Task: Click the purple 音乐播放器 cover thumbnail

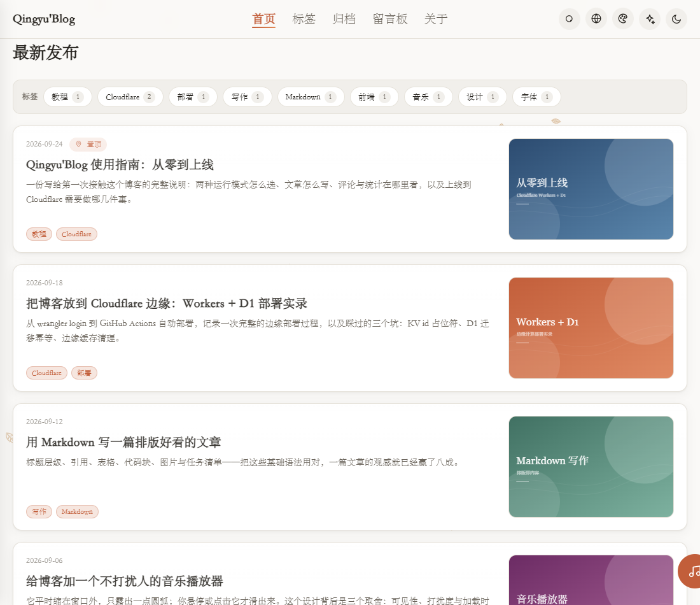Action: pos(591,580)
